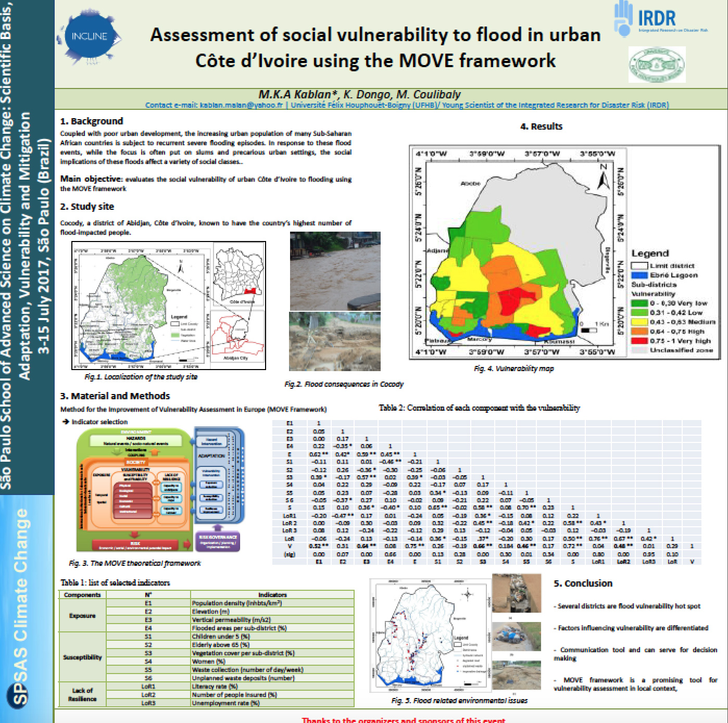Click the 'Table 2: Correlation of each component' title

pos(479,408)
